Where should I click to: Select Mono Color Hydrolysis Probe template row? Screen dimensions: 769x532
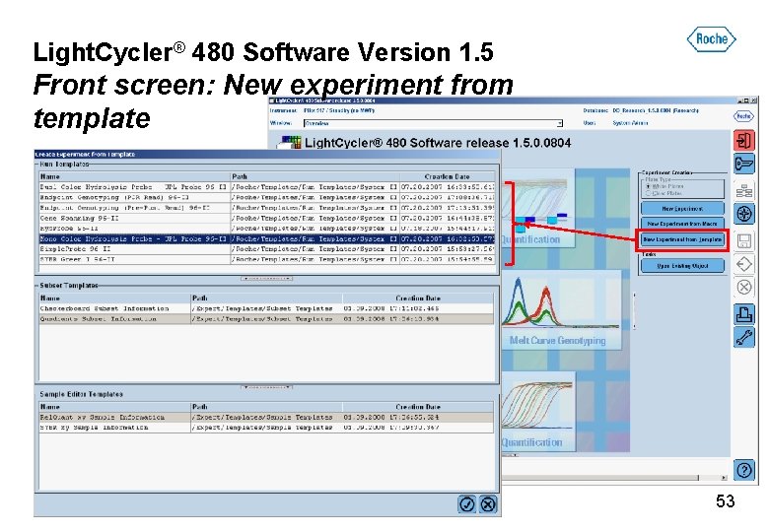[x=267, y=239]
